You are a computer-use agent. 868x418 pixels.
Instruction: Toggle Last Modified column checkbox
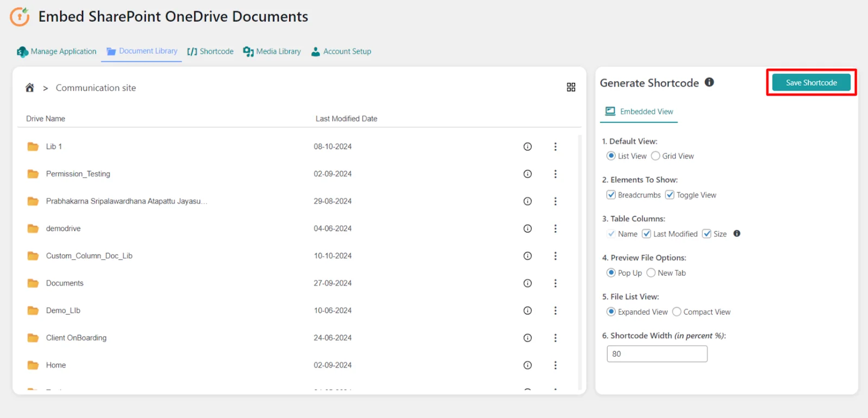[647, 234]
